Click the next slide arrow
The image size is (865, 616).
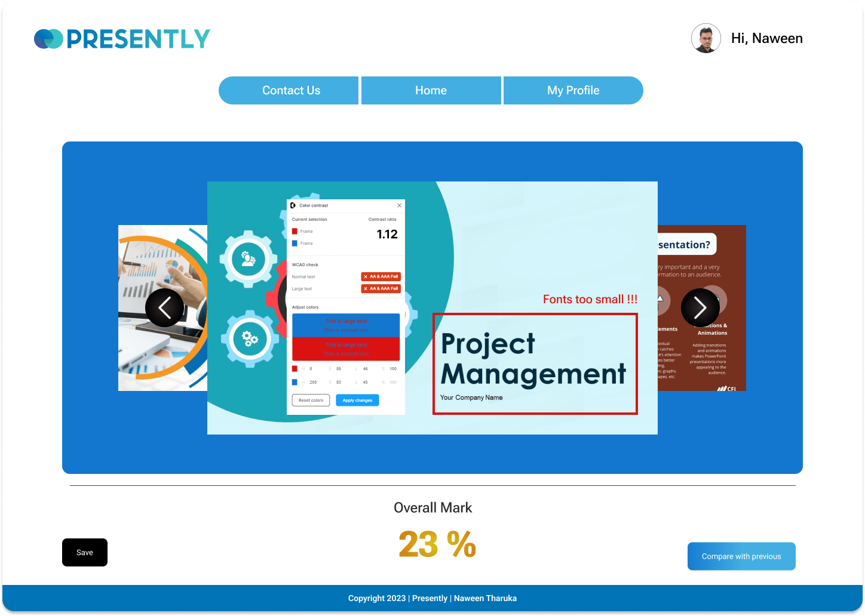pyautogui.click(x=700, y=307)
